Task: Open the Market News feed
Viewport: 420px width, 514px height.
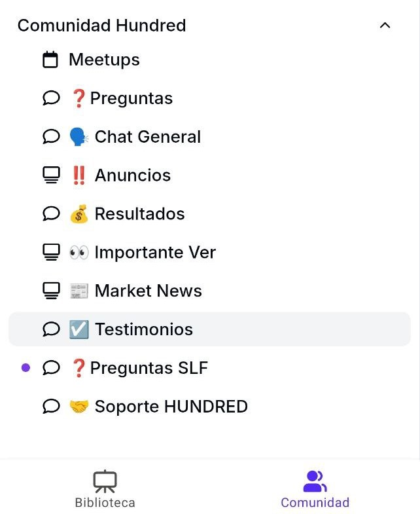Action: pyautogui.click(x=148, y=291)
